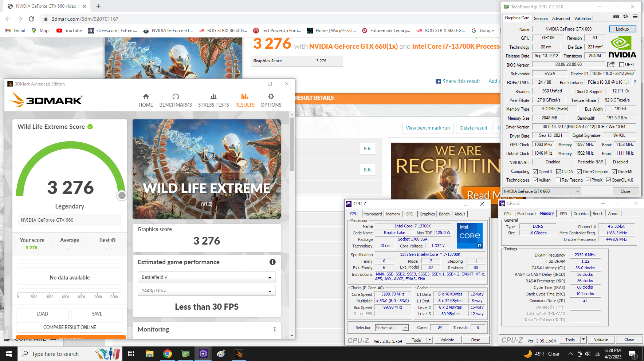Click View benchmark run button

[428, 128]
